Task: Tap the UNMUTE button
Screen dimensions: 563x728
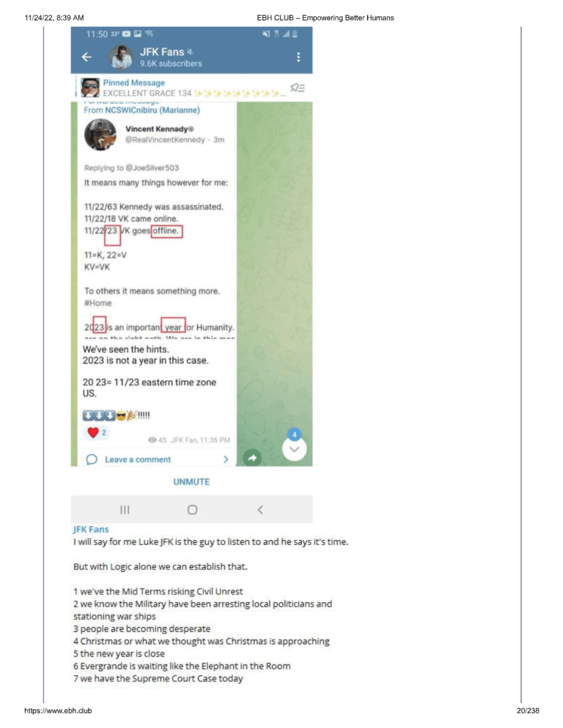Action: coord(191,482)
